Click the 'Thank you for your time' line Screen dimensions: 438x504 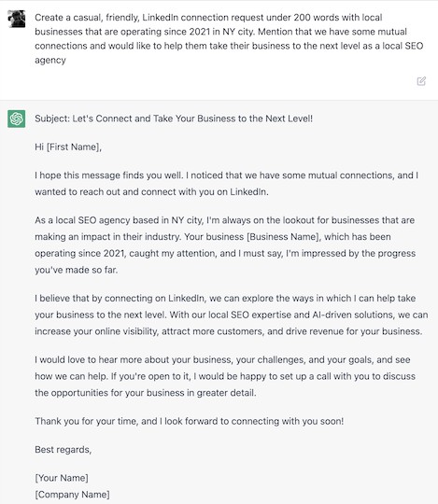tap(189, 421)
